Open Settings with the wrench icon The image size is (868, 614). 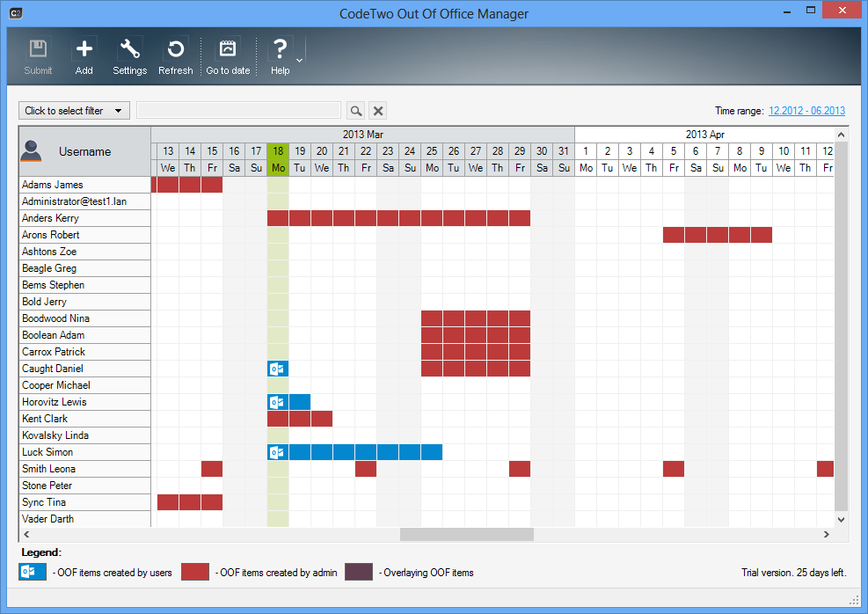point(129,48)
